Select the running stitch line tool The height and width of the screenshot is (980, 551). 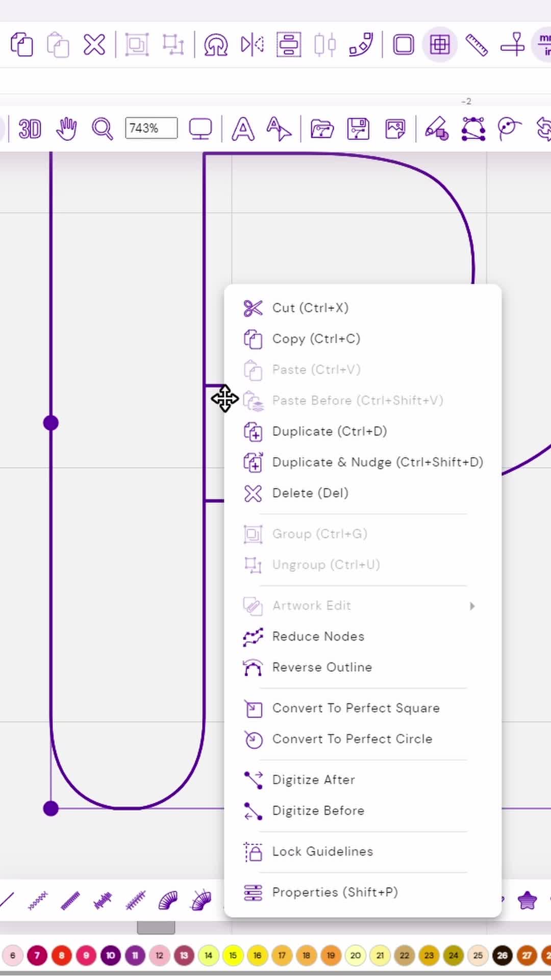point(7,900)
